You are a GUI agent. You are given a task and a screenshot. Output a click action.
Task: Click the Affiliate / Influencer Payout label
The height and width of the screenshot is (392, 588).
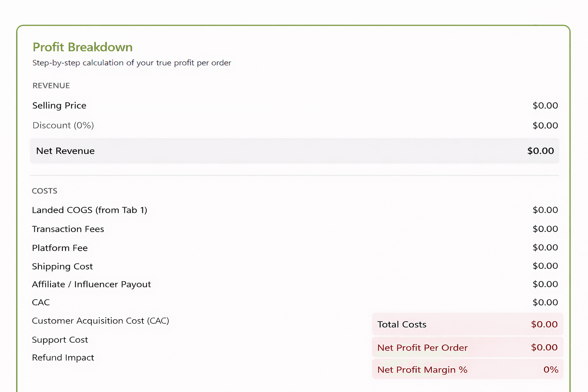tap(91, 284)
